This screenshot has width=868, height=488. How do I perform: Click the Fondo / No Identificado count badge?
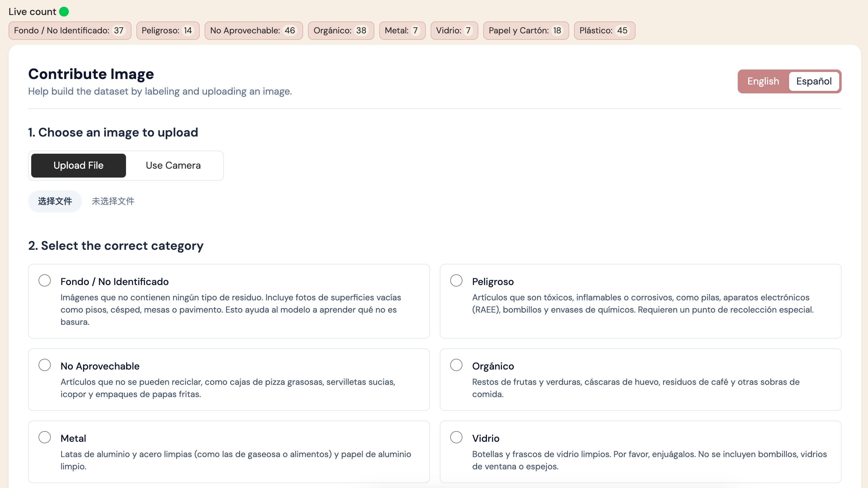coord(70,31)
